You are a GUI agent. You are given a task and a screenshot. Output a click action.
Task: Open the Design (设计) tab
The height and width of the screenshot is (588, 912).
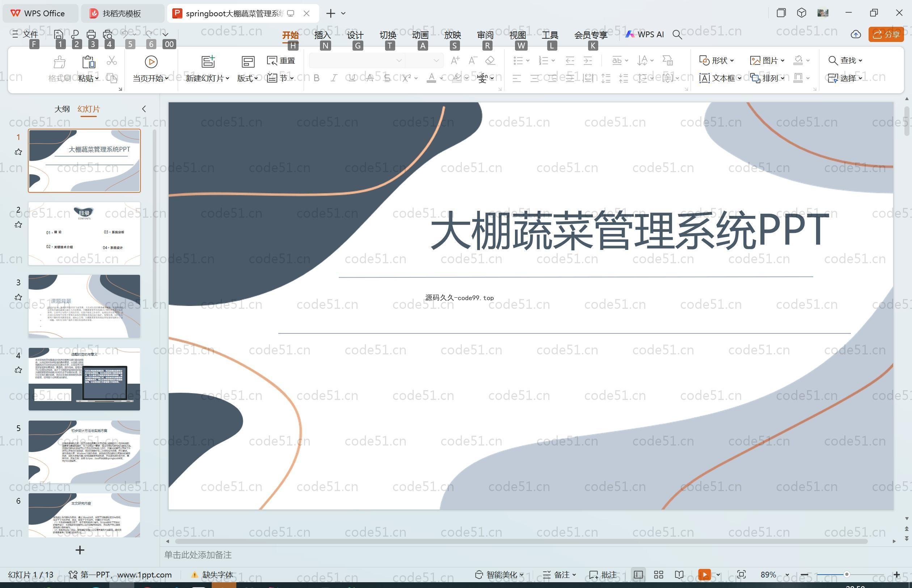pos(355,35)
